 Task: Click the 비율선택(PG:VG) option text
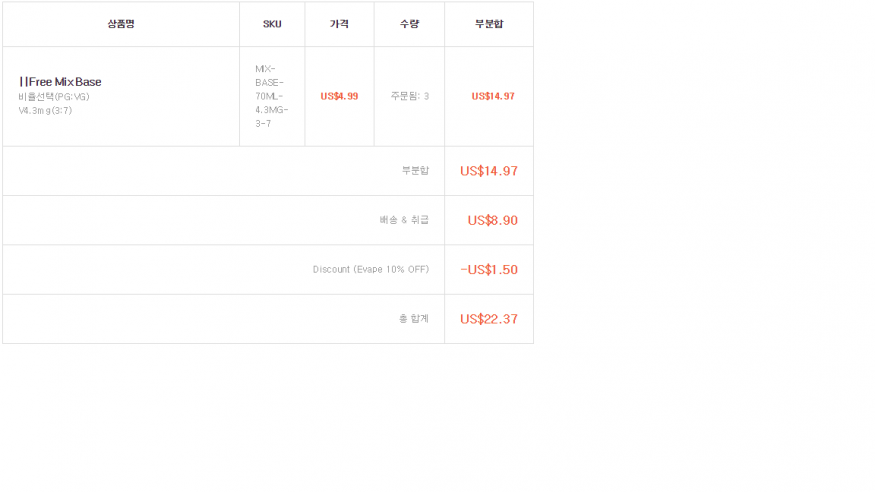(54, 97)
